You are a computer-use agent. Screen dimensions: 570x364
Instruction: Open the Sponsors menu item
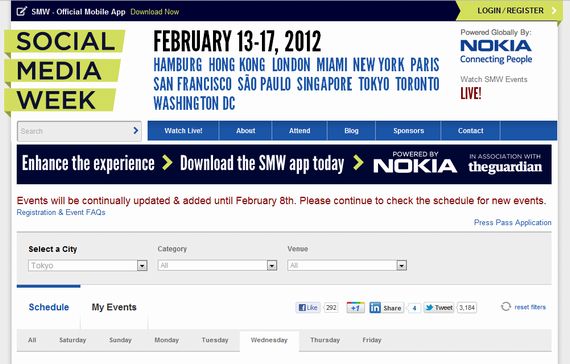pos(408,131)
